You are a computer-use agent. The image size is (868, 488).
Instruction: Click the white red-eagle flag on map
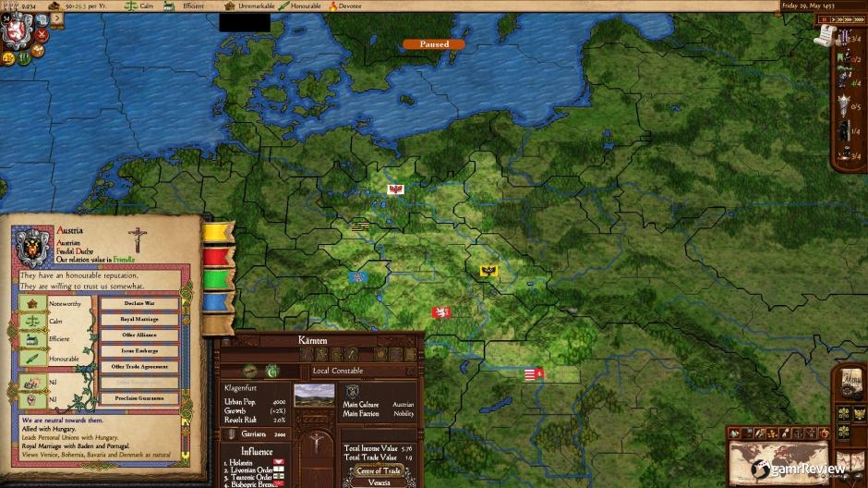(x=395, y=189)
